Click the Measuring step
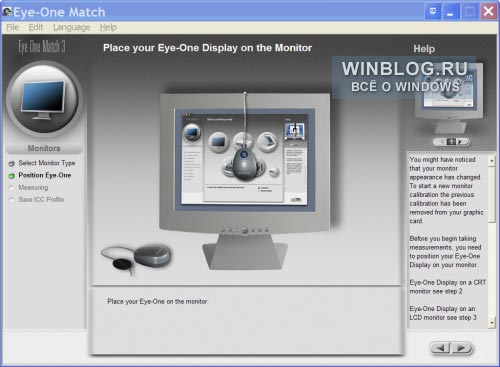Viewport: 500px width, 367px height. pos(33,187)
